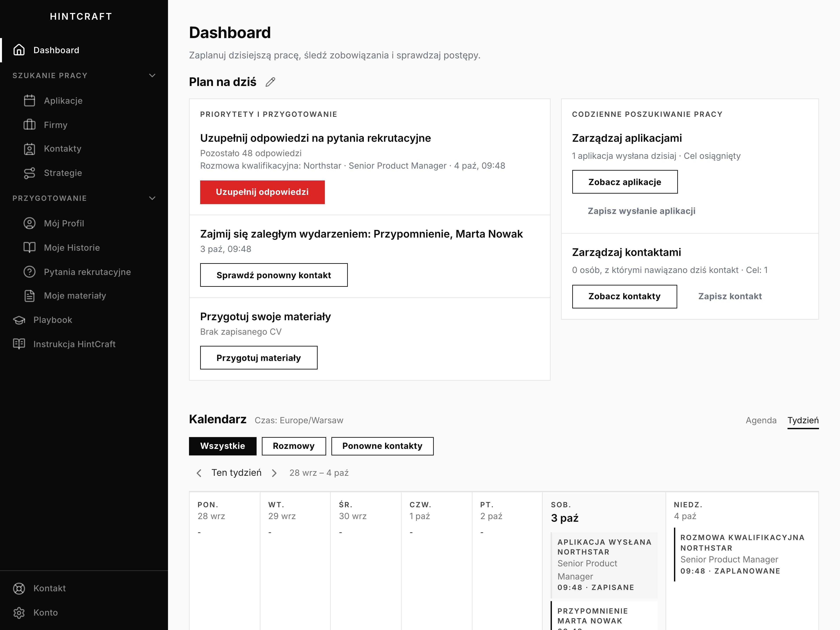The height and width of the screenshot is (630, 840).
Task: Open Zobacz kontakty button
Action: click(x=624, y=296)
